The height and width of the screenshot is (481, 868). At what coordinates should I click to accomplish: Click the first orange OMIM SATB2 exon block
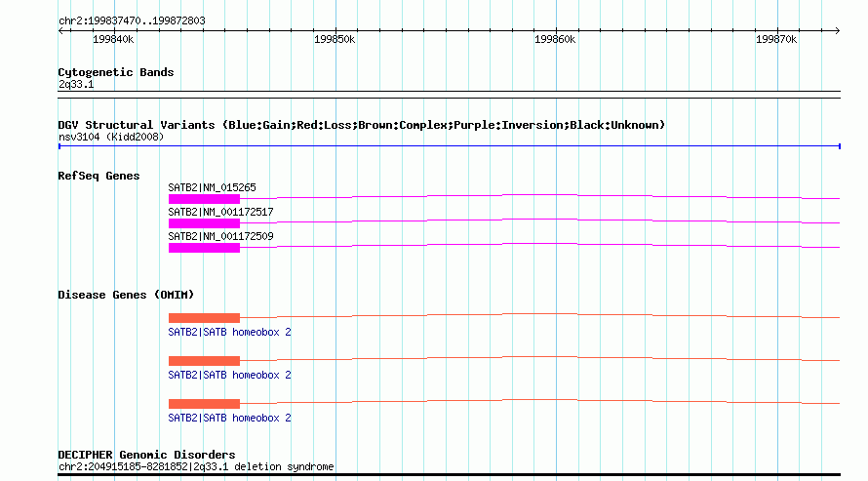point(204,318)
